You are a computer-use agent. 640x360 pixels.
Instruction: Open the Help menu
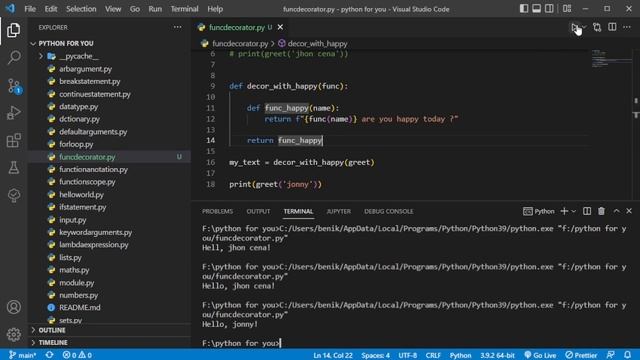click(215, 9)
